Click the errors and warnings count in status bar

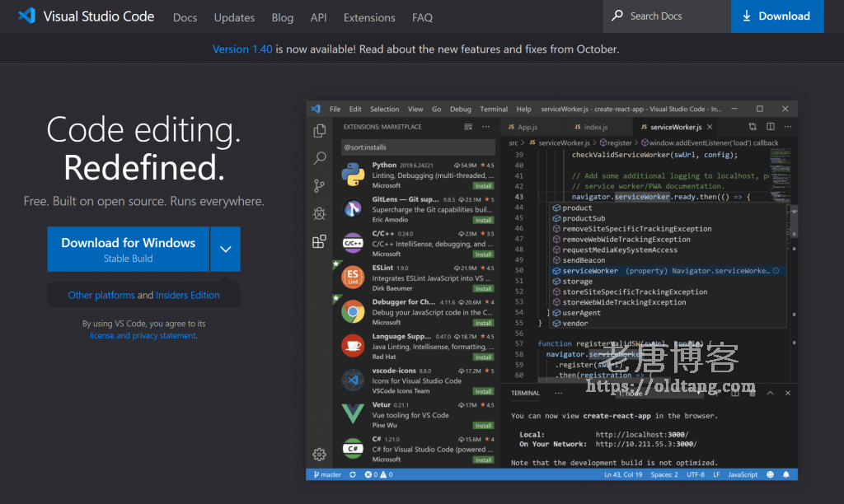tap(379, 475)
